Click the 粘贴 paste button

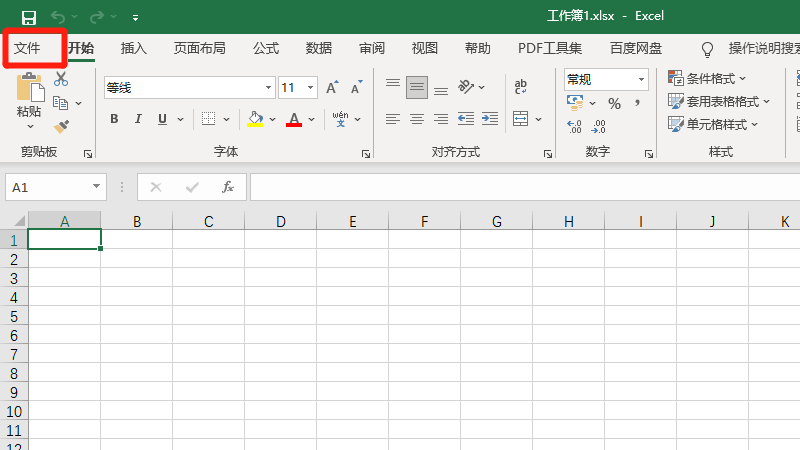[x=29, y=100]
